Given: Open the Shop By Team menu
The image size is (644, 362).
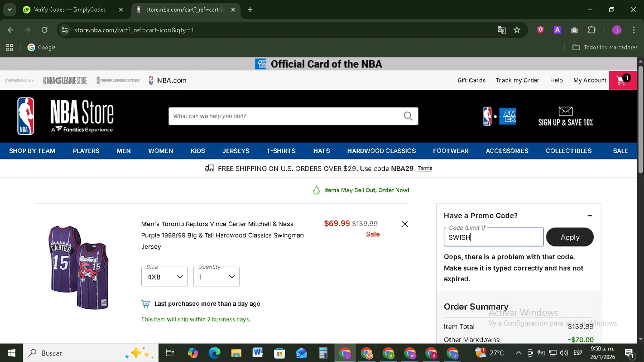Looking at the screenshot, I should 32,151.
